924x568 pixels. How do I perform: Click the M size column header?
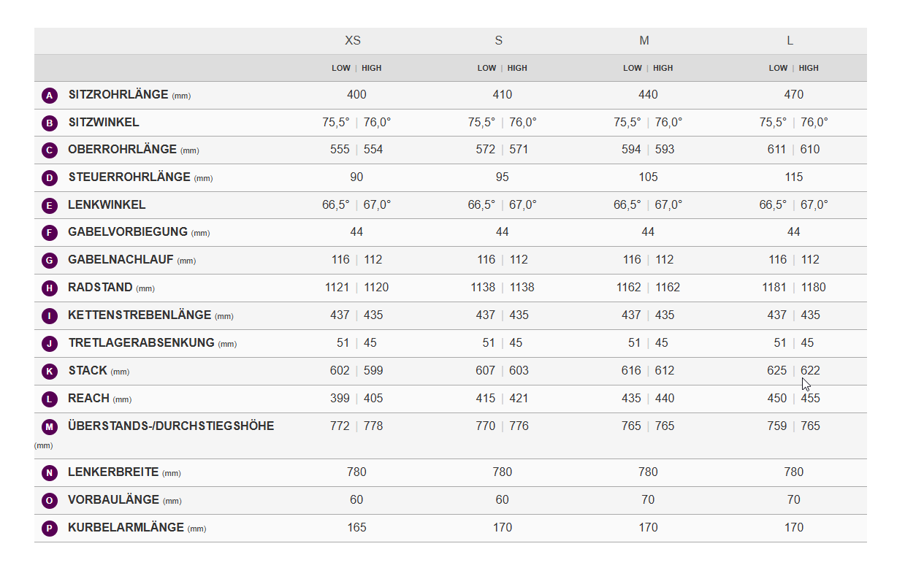[x=644, y=41]
